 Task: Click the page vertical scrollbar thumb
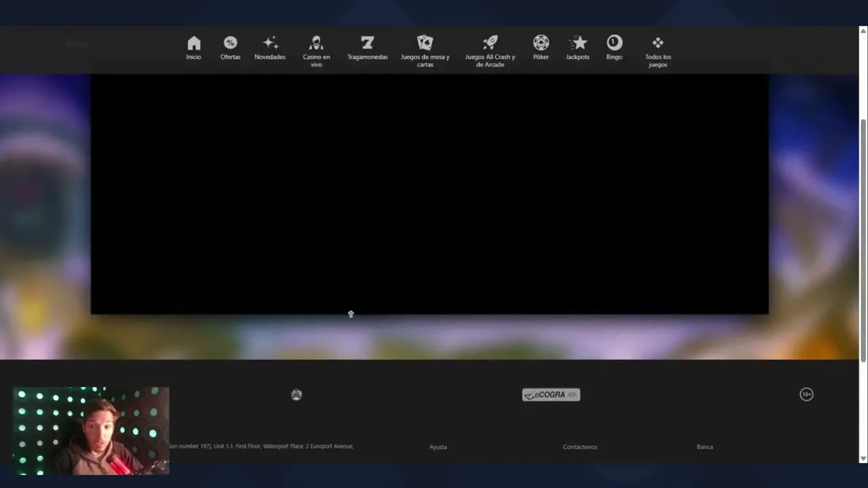click(x=863, y=240)
